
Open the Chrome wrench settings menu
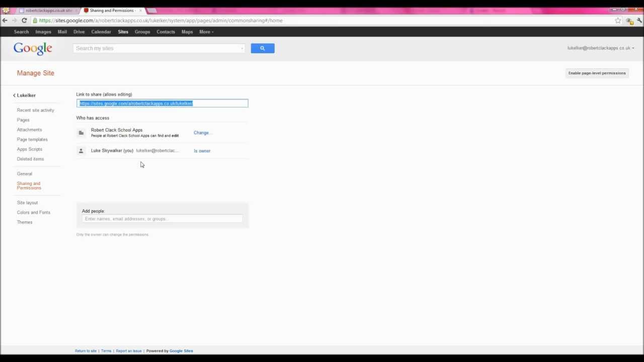639,21
